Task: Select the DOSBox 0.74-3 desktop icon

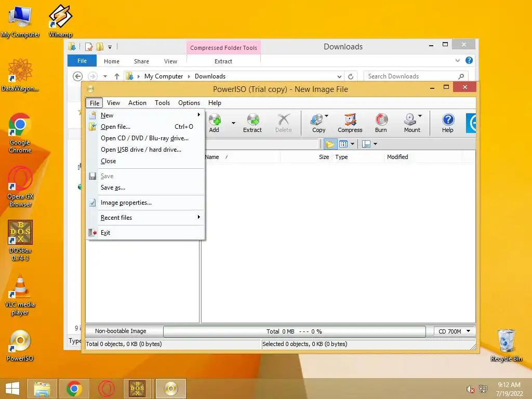Action: (20, 241)
